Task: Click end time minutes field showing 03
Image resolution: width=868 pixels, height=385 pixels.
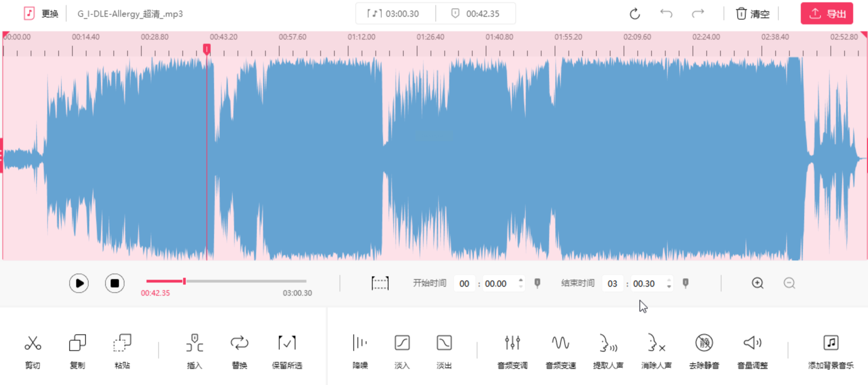Action: tap(612, 284)
